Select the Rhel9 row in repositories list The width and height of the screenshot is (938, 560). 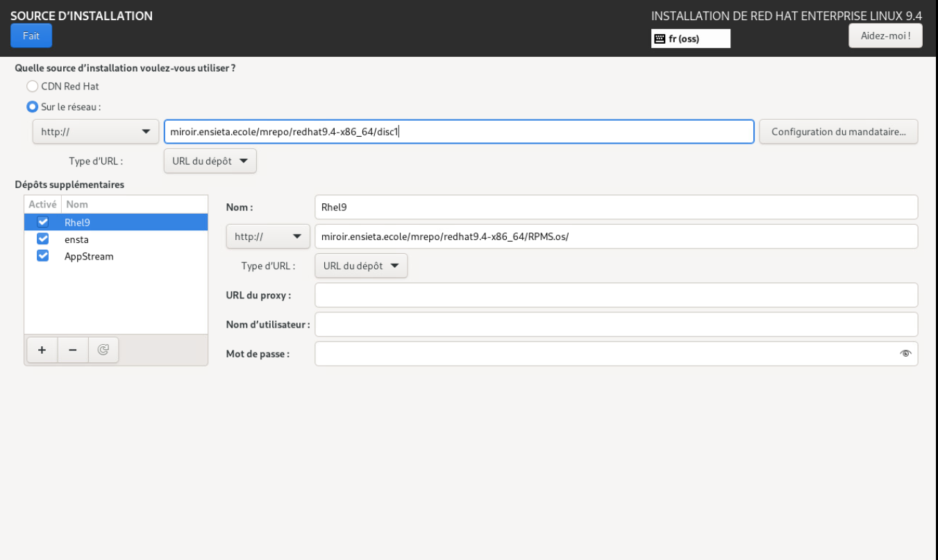pos(116,222)
